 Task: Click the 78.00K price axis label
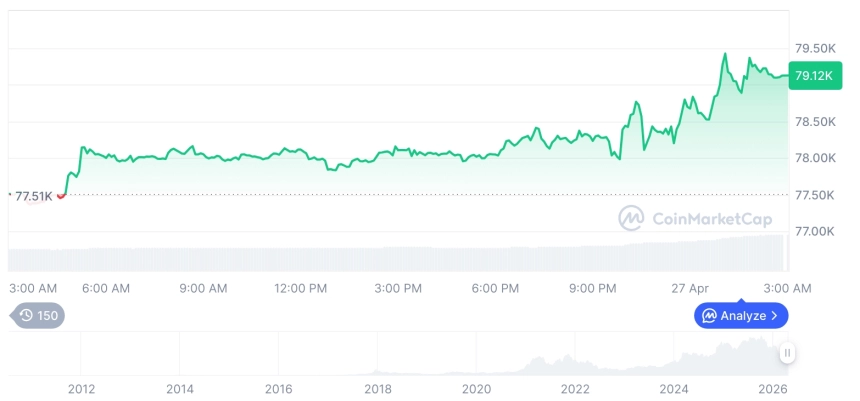tap(814, 158)
